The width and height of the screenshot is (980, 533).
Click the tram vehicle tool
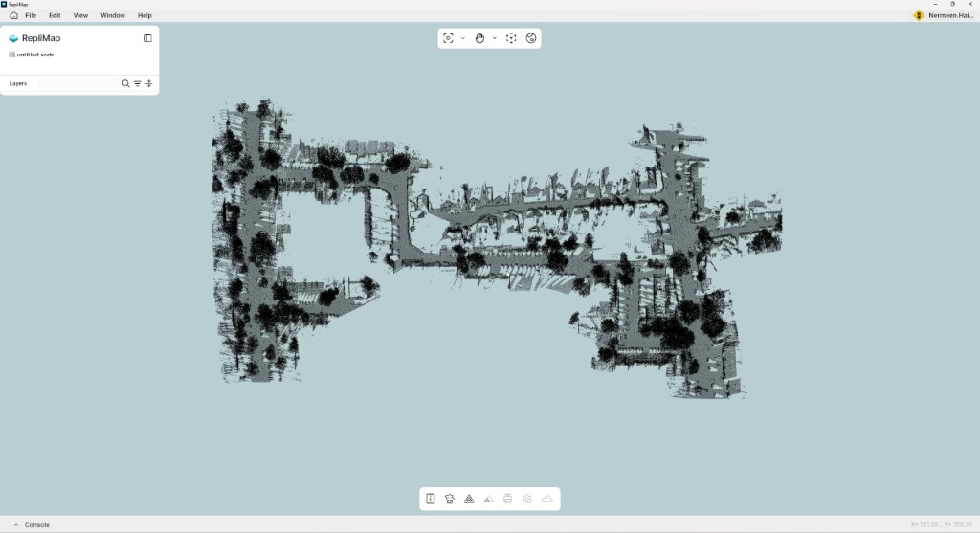coord(507,499)
